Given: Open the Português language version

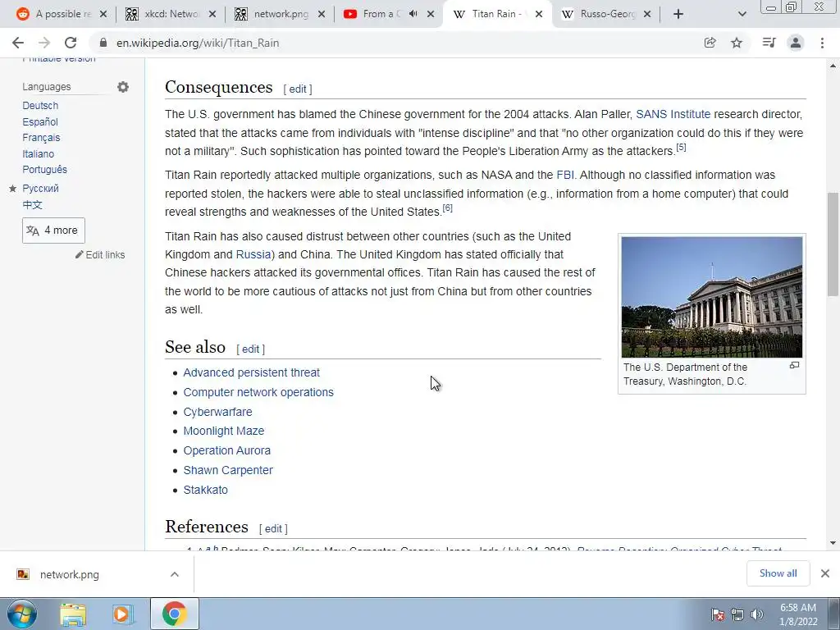Looking at the screenshot, I should (44, 169).
